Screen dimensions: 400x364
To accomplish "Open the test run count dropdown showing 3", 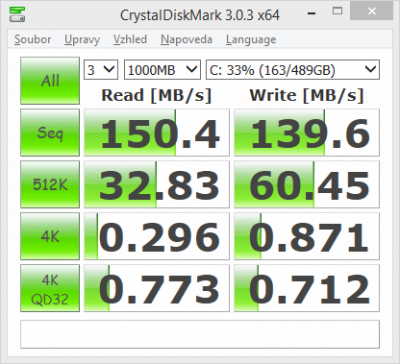I will (x=101, y=70).
